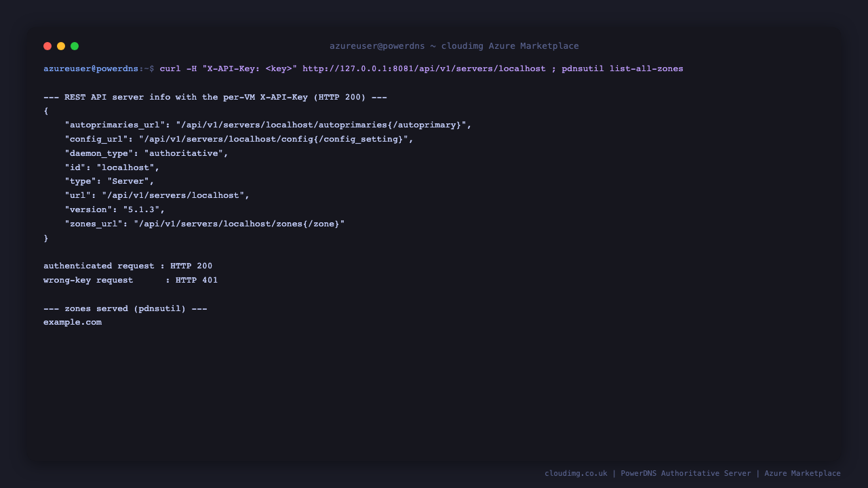Click the red close window button
868x488 pixels.
point(47,46)
